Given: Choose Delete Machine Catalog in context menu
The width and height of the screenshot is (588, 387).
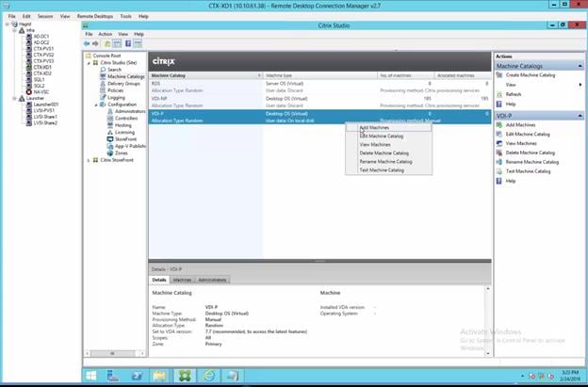Looking at the screenshot, I should coord(388,153).
